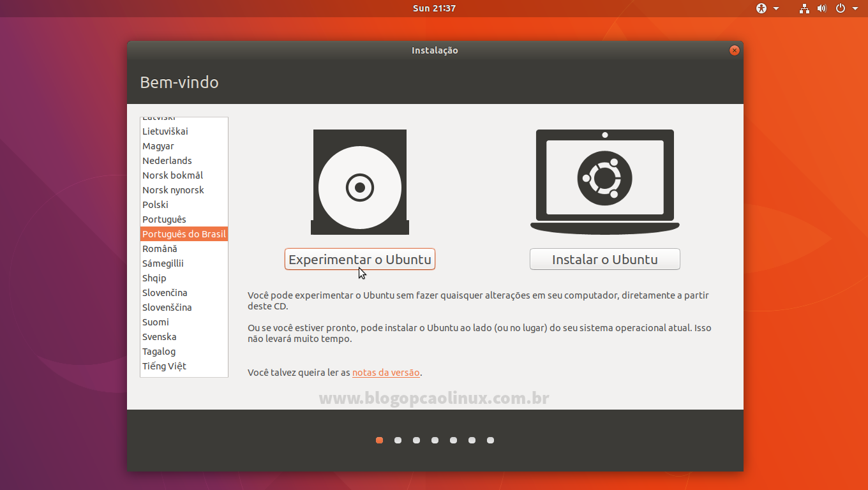Viewport: 868px width, 490px height.
Task: Click the laptop with Ubuntu logo graphic
Action: point(604,182)
